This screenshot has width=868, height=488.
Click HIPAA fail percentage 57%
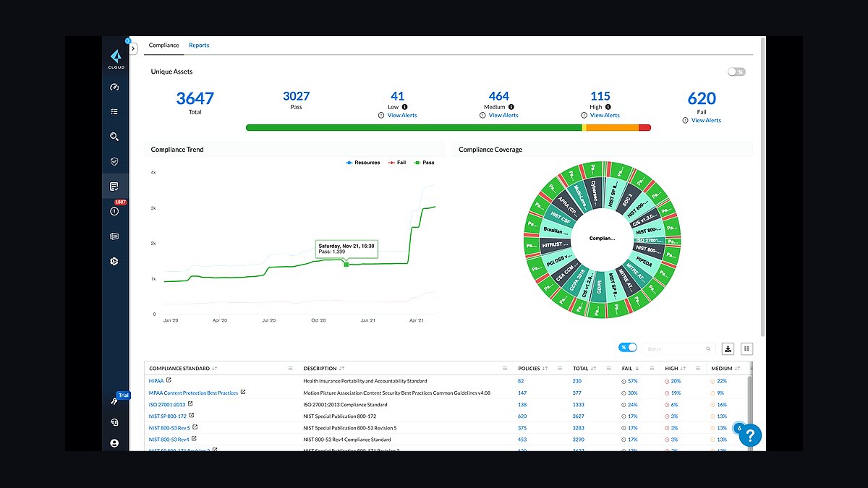(x=632, y=380)
